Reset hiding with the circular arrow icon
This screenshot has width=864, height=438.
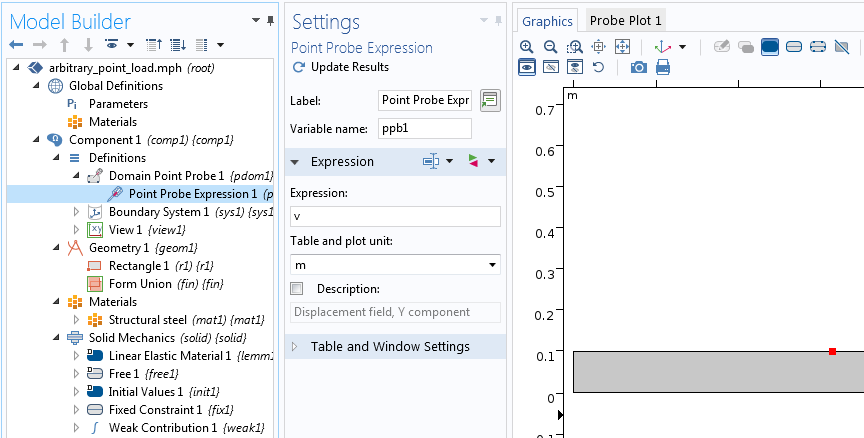pos(598,67)
